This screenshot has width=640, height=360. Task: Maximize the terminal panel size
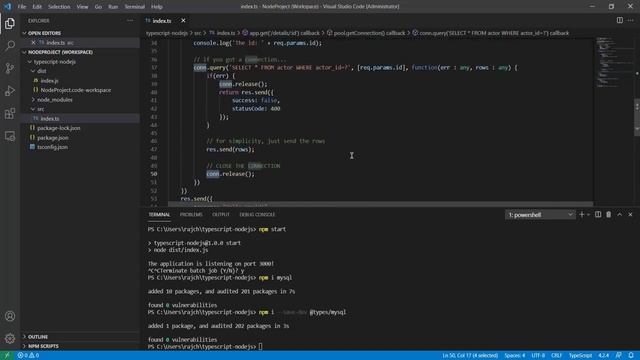[620, 214]
